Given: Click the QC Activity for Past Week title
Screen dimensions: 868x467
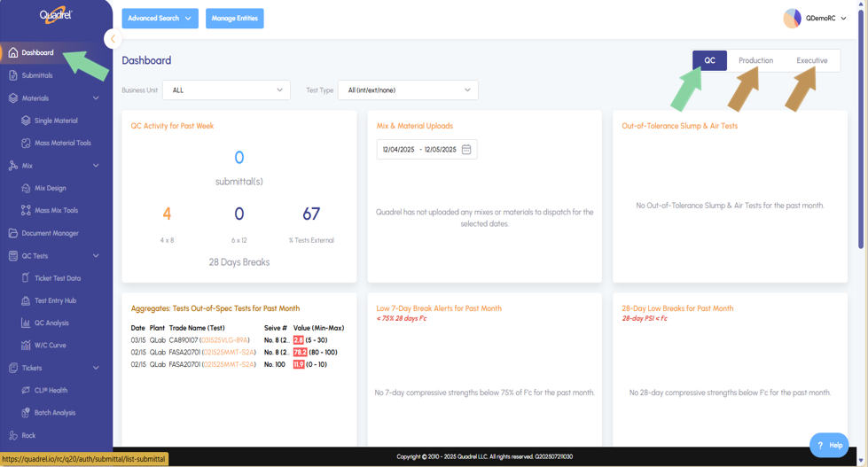Looking at the screenshot, I should (172, 126).
